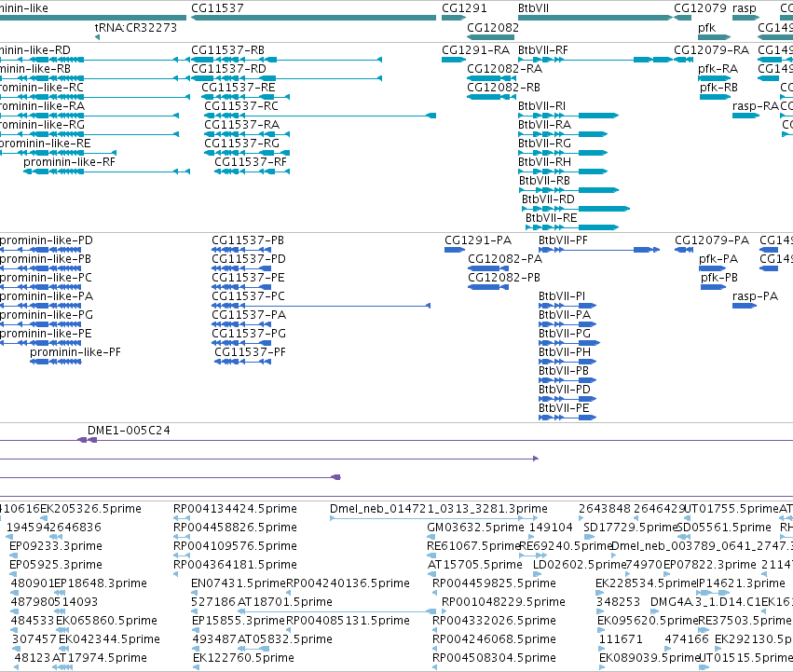
Task: Select the CG12079 gene label
Action: (x=701, y=8)
